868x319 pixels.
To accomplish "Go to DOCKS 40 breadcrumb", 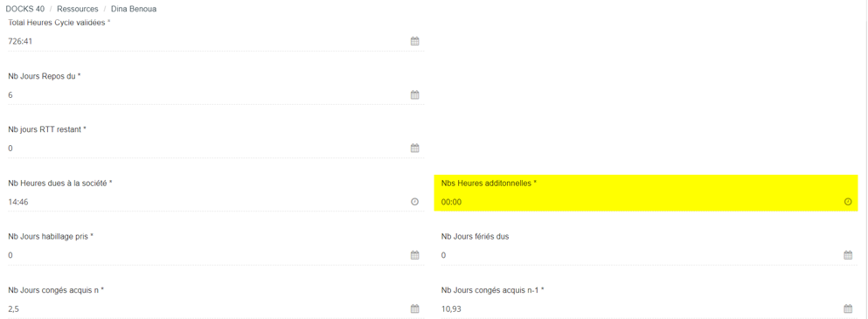I will click(x=24, y=9).
